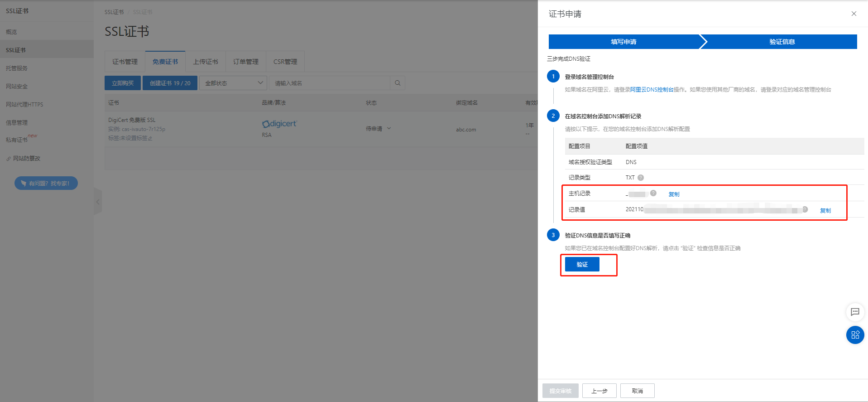The width and height of the screenshot is (868, 402).
Task: Copy the 记录值 value via 复制
Action: [x=825, y=210]
